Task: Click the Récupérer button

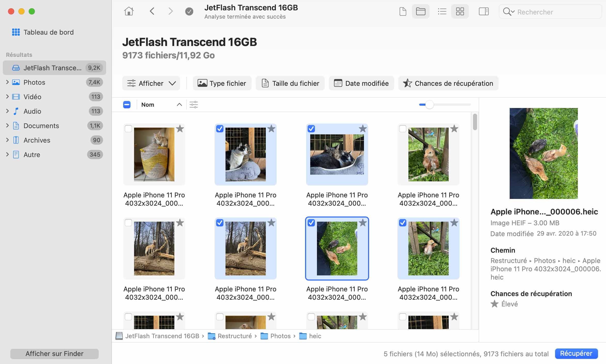Action: (x=577, y=354)
